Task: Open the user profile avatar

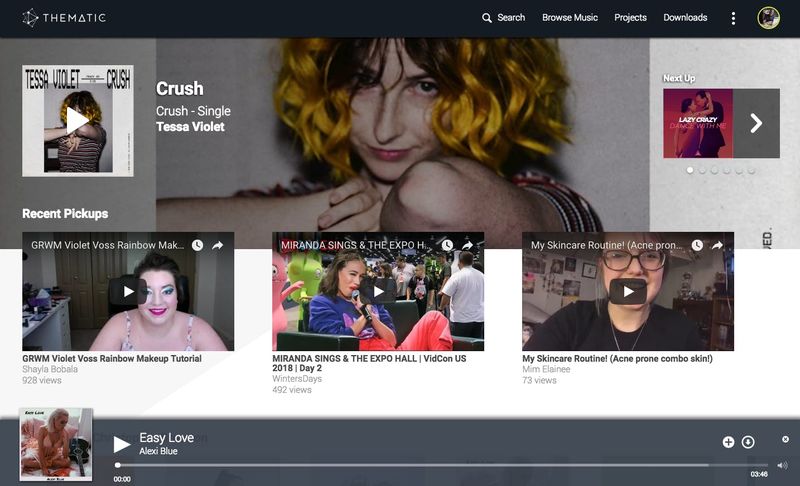Action: coord(768,18)
